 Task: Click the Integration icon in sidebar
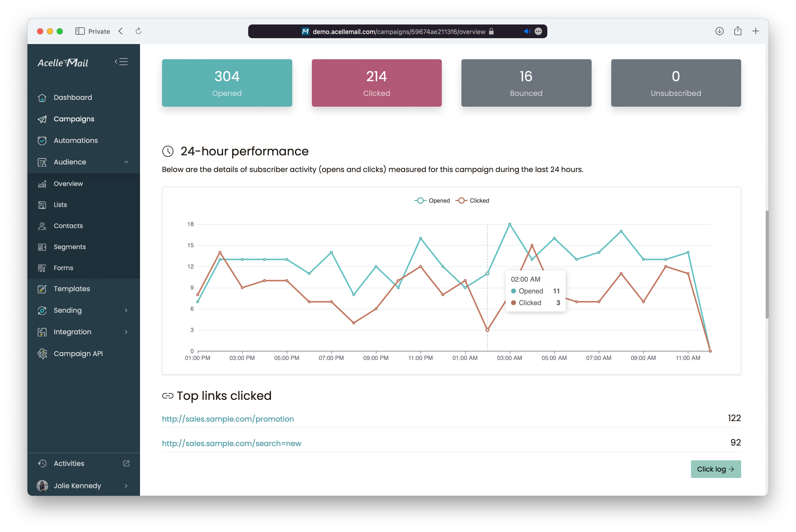coord(42,331)
